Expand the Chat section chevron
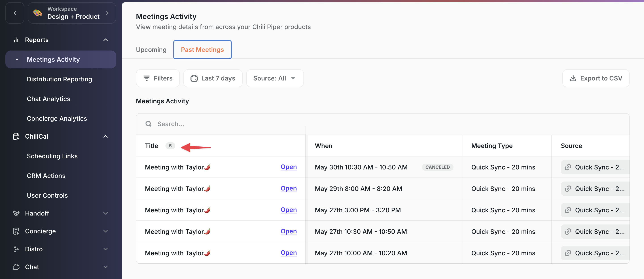 coord(106,267)
